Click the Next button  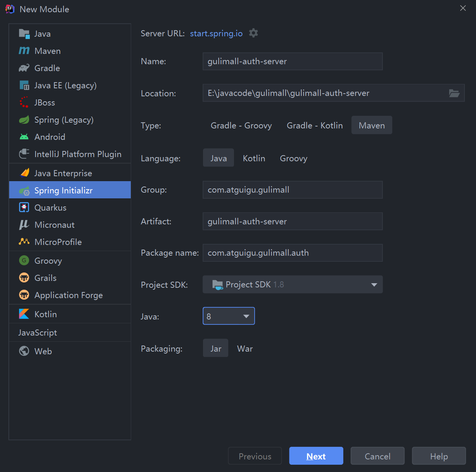316,456
